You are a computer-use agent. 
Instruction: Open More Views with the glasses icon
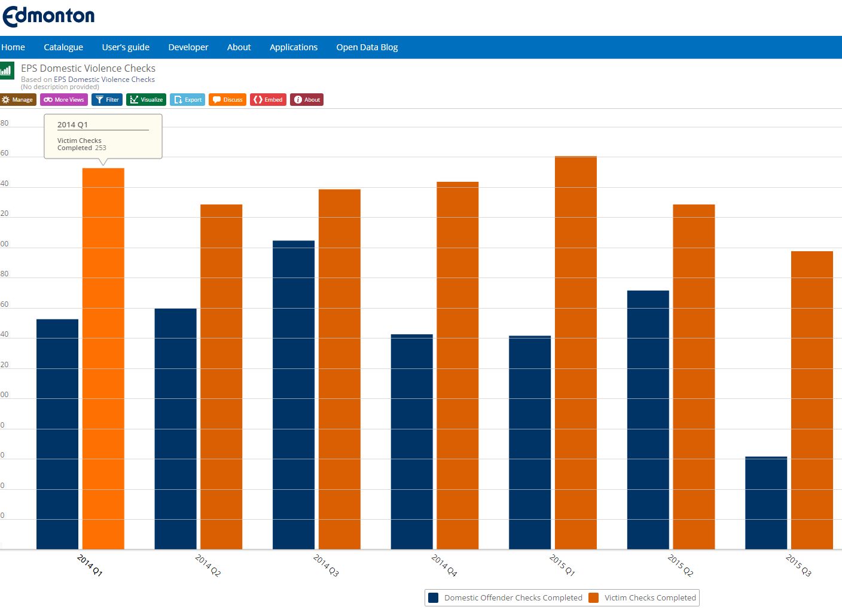click(64, 100)
